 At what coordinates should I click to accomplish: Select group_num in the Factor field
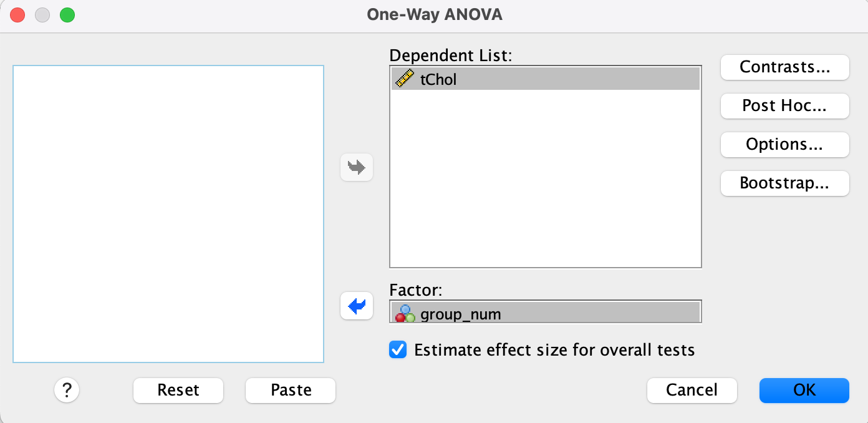pyautogui.click(x=460, y=313)
